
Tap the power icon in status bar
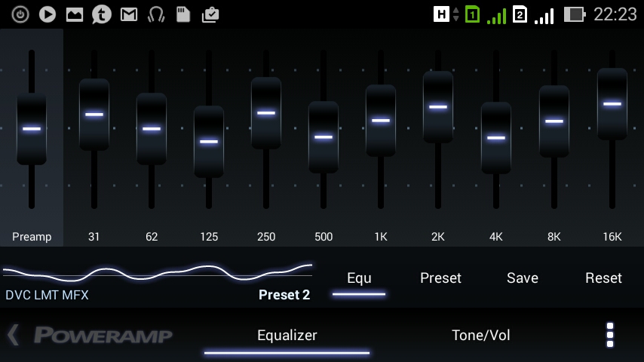click(x=20, y=15)
